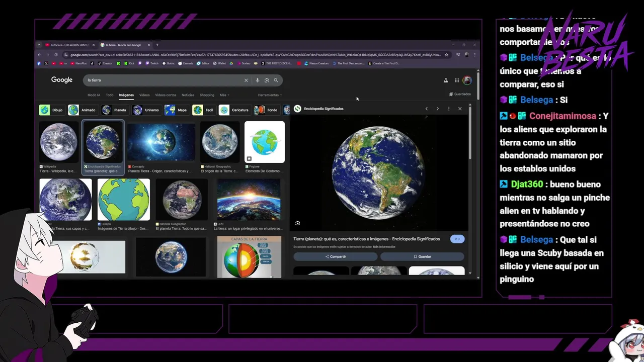The image size is (644, 362).
Task: Go to previous image in preview panel
Action: (427, 109)
